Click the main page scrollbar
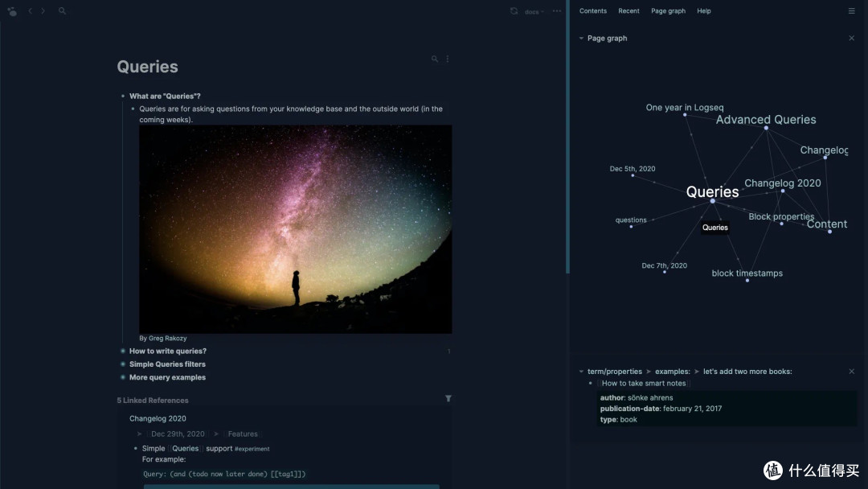The height and width of the screenshot is (489, 868). [567, 138]
